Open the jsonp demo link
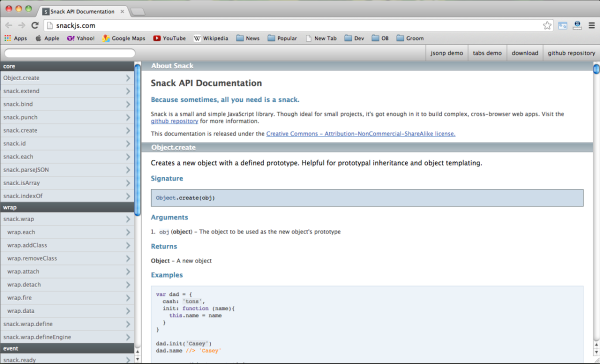 (447, 53)
